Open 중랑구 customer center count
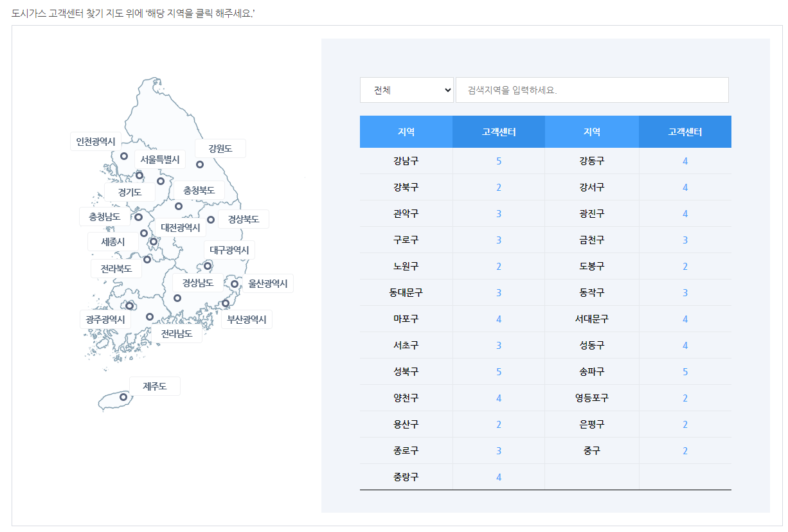788x532 pixels. pyautogui.click(x=499, y=477)
